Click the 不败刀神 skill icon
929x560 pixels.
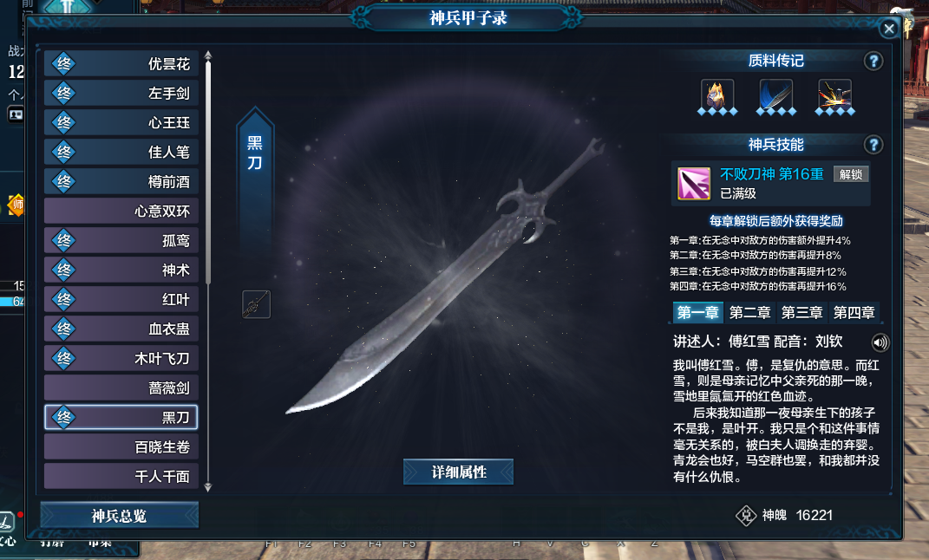click(x=694, y=183)
